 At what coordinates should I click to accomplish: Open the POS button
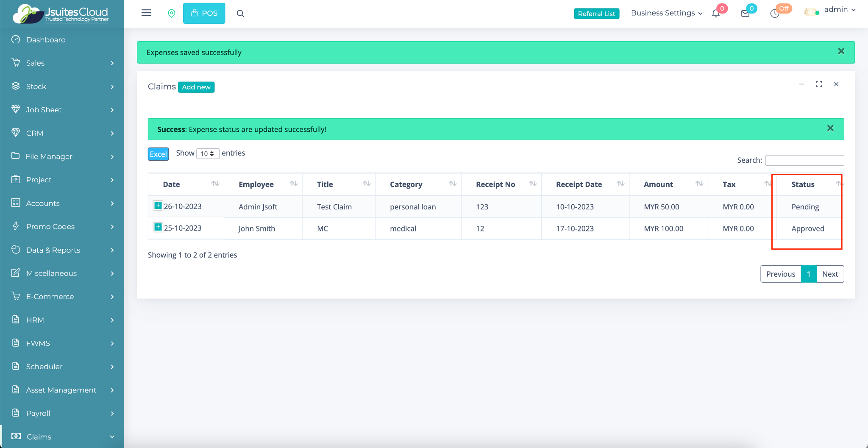pos(204,13)
